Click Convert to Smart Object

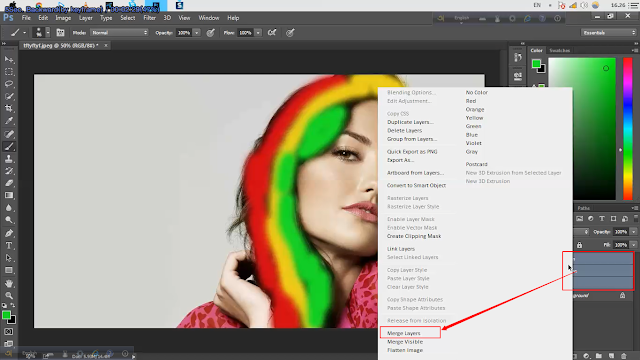tap(416, 185)
